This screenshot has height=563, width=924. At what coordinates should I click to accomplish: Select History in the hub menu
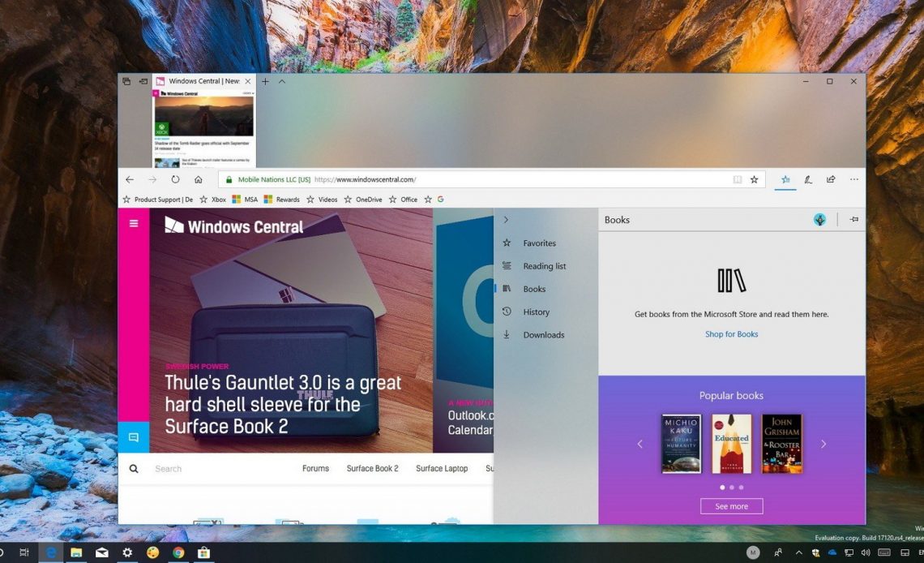coord(536,312)
